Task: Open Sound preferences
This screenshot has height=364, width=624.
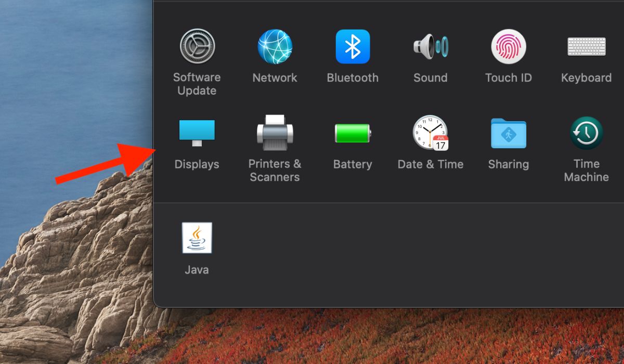Action: (431, 46)
